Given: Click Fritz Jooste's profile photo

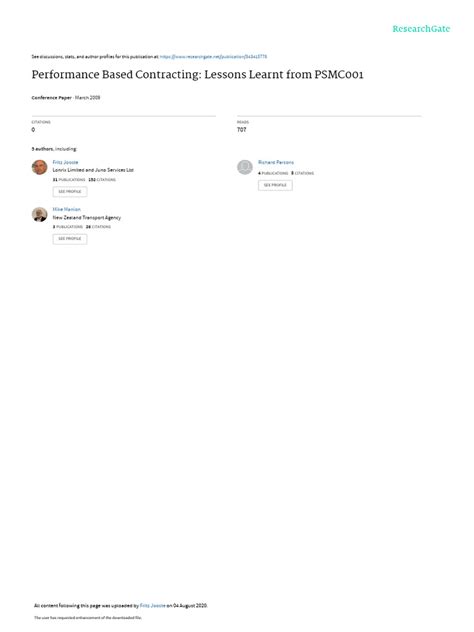Looking at the screenshot, I should (40, 167).
